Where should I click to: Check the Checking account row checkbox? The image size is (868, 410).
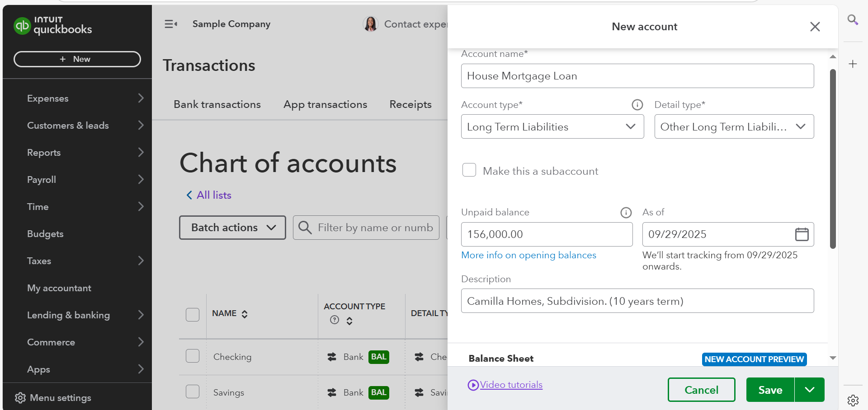point(193,356)
